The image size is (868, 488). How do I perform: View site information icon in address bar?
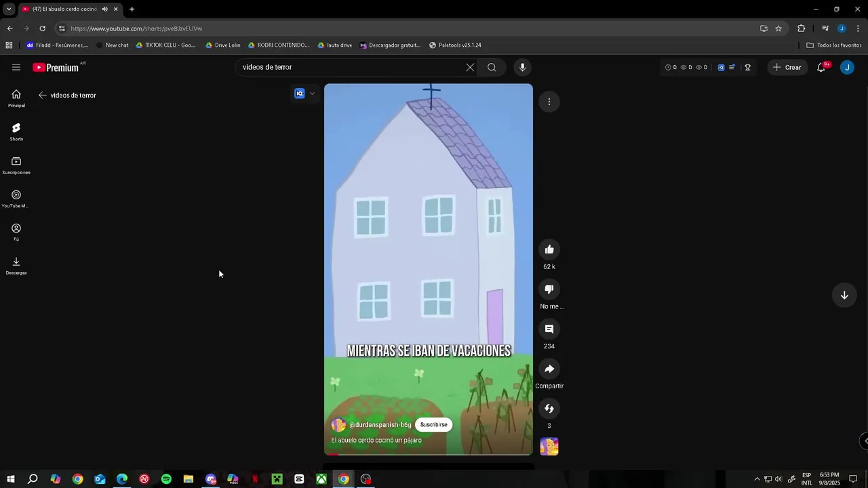pyautogui.click(x=62, y=28)
